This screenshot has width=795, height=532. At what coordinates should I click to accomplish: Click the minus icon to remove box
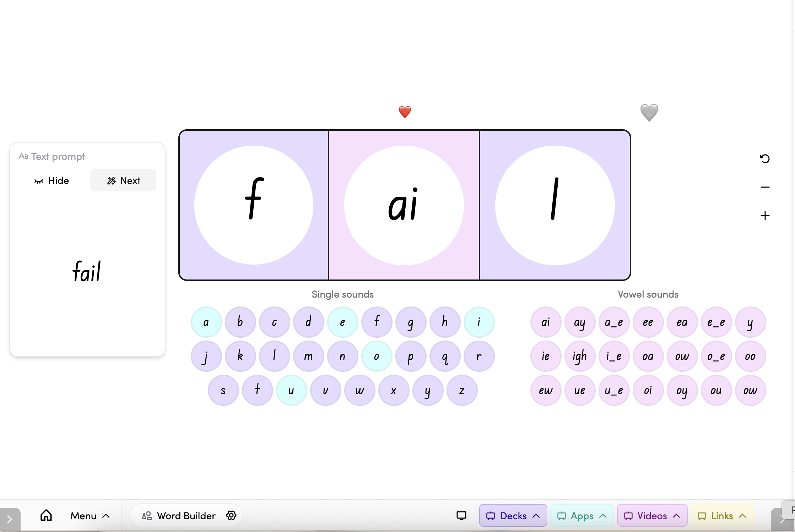coord(765,187)
